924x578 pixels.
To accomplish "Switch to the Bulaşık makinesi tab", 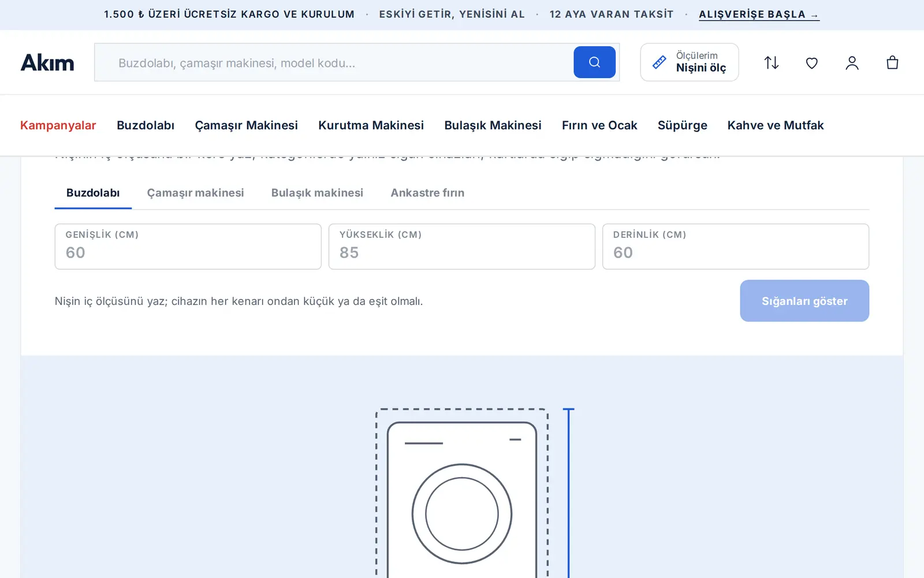I will click(x=317, y=193).
